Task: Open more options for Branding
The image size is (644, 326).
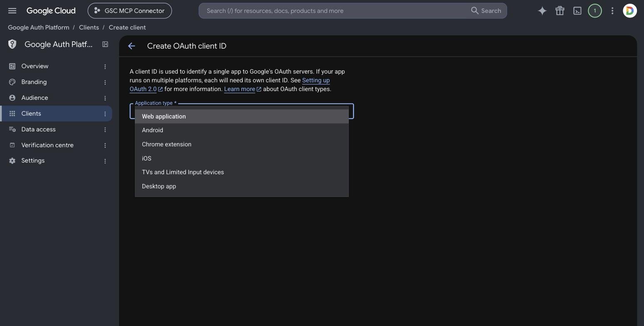Action: point(105,82)
